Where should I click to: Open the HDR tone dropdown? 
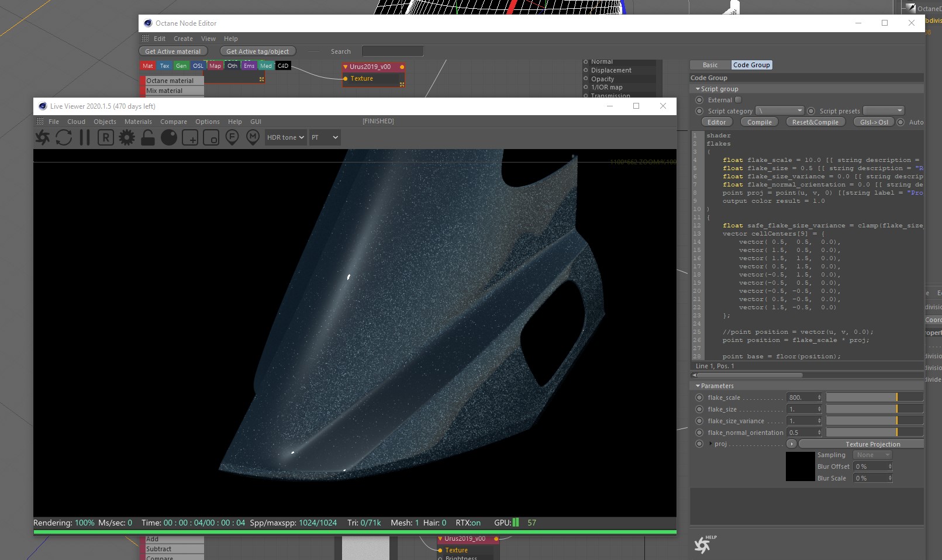[285, 137]
